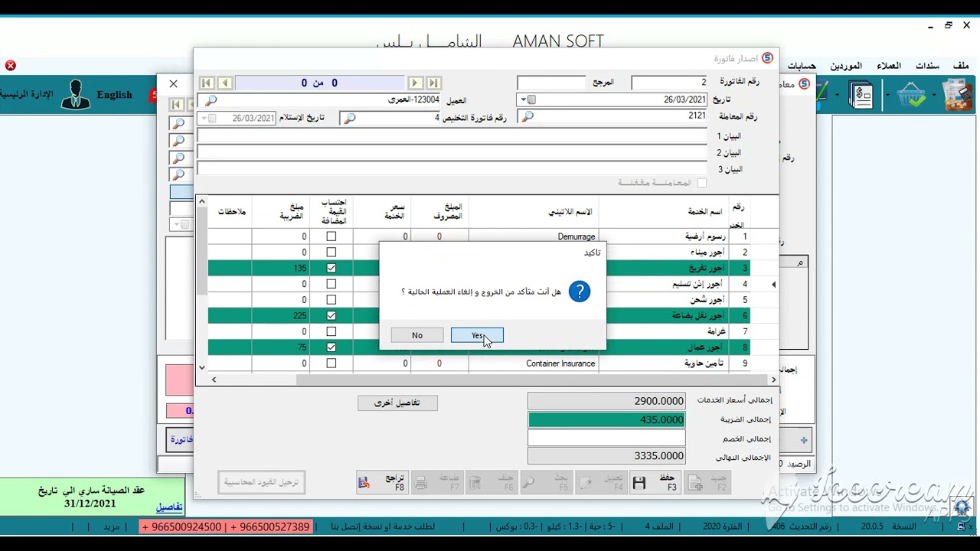980x551 pixels.
Task: Toggle VAT checkbox for row 9 تأمين حاوية
Action: click(x=331, y=364)
